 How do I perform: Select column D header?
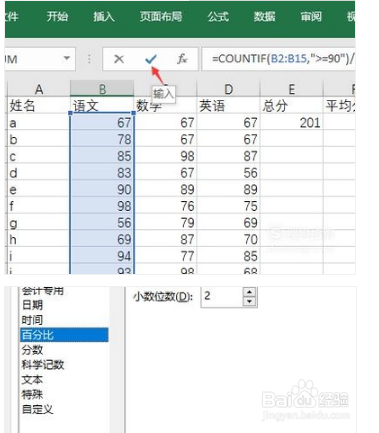228,89
